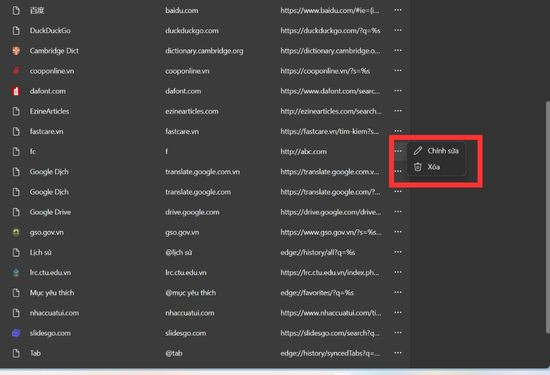Open more options for Cambridge Dict row
This screenshot has width=550, height=375.
tap(398, 51)
